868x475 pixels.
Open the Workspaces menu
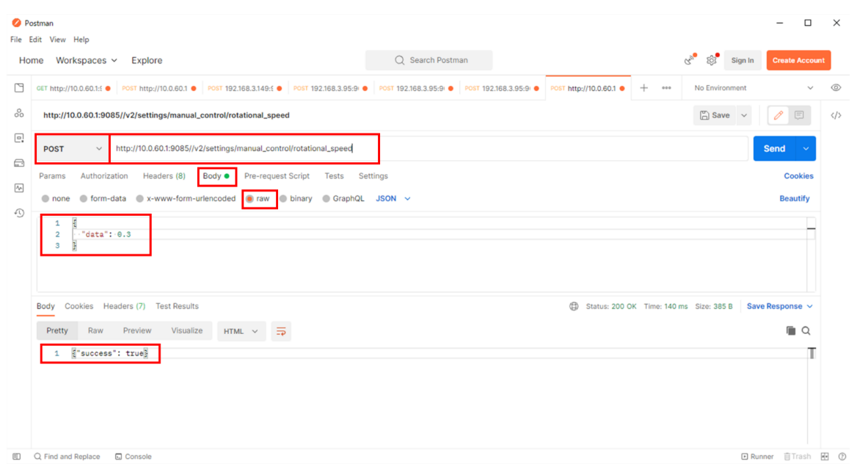click(87, 60)
